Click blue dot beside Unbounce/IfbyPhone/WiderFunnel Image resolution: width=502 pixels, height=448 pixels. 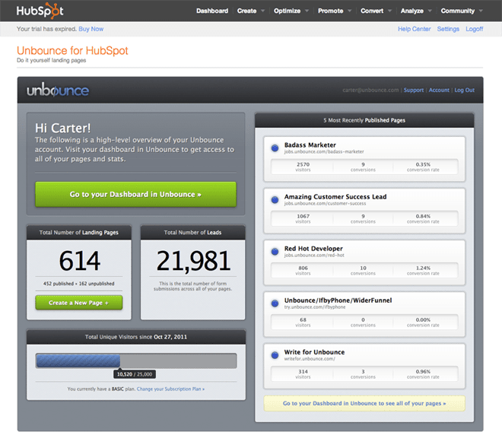coord(275,303)
